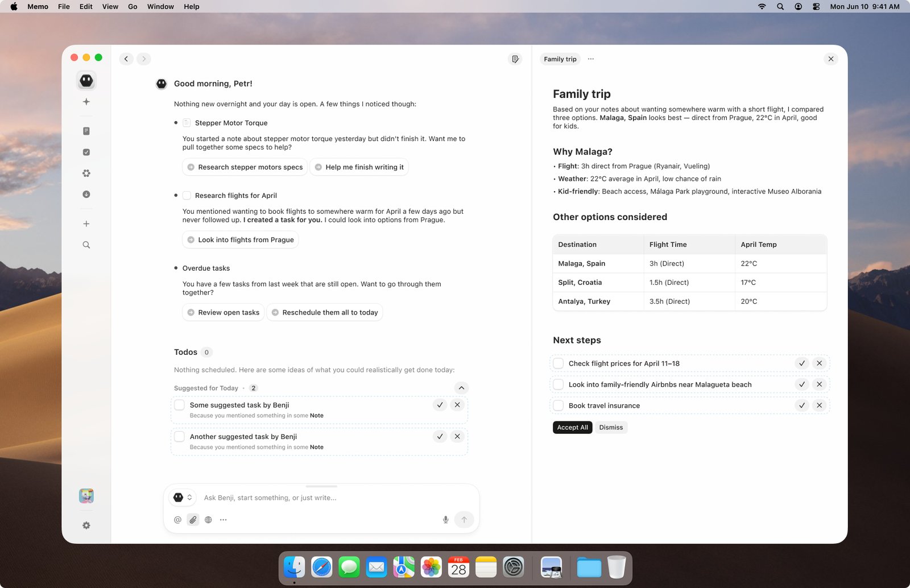Check the 'Research flights for April' checkbox
Screen dimensions: 910x588
click(187, 196)
